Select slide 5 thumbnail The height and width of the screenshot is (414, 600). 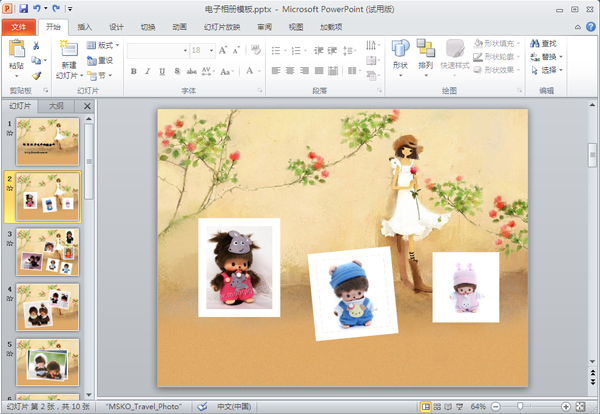coord(47,362)
